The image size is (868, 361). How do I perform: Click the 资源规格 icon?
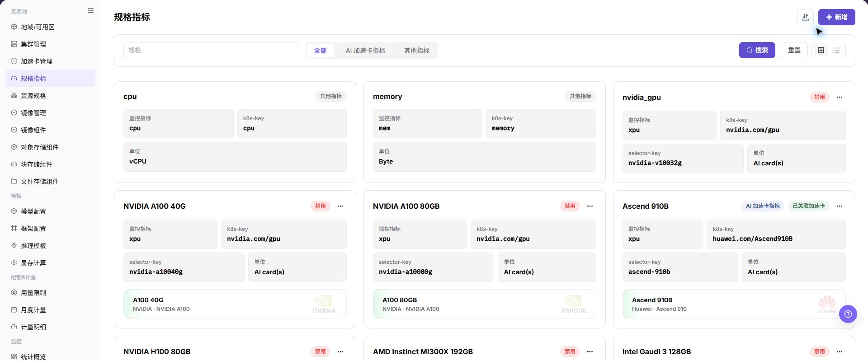click(x=14, y=96)
